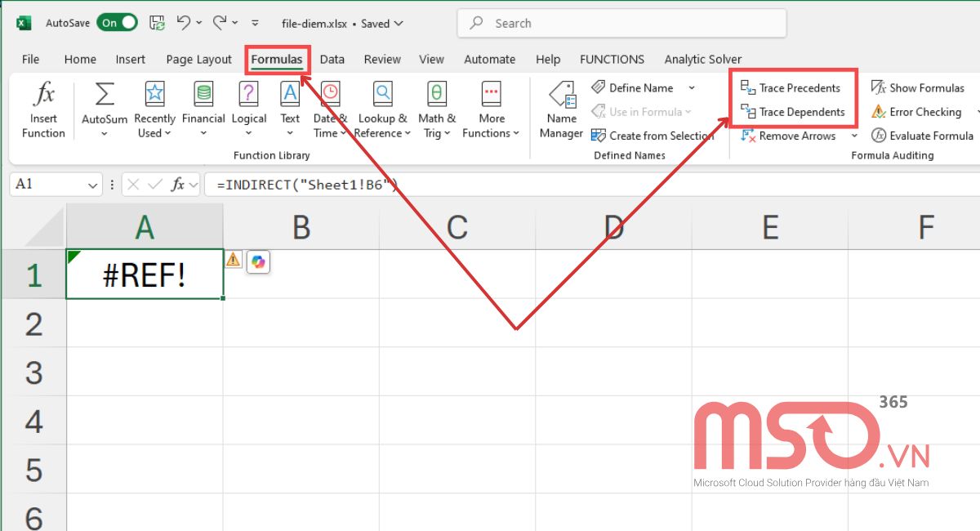Switch to the Review tab

(382, 59)
